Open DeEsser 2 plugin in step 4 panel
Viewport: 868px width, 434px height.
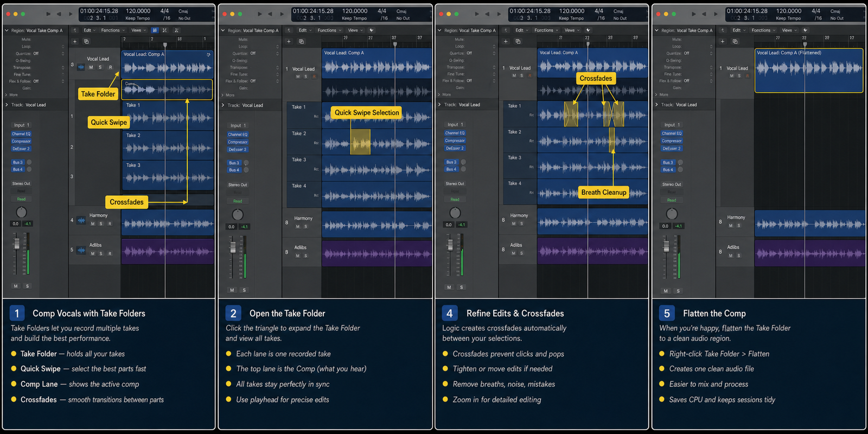coord(454,148)
